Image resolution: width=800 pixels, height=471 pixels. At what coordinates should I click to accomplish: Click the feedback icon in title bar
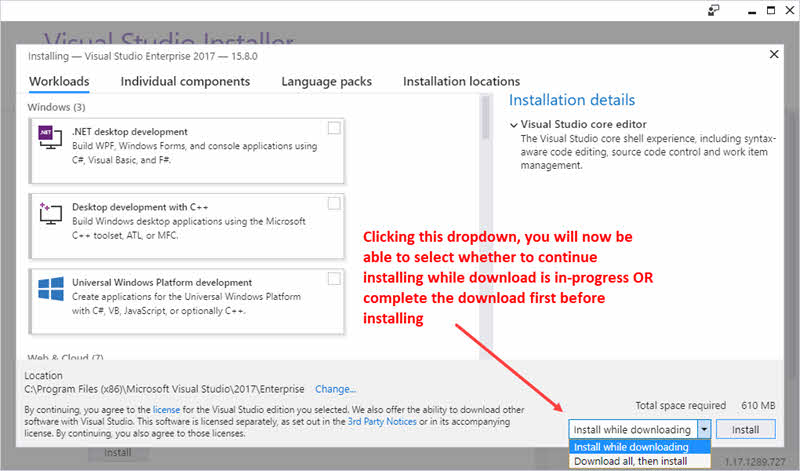point(713,10)
